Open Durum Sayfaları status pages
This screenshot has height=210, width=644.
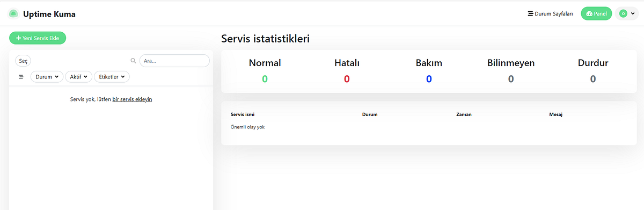(x=551, y=14)
